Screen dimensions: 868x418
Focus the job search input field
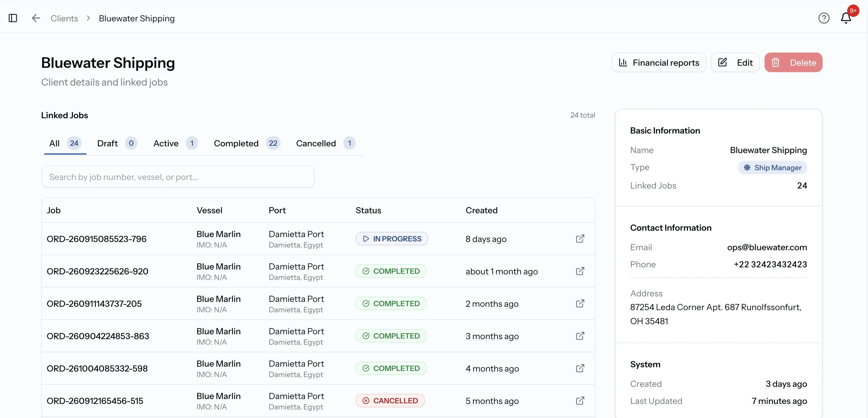178,177
